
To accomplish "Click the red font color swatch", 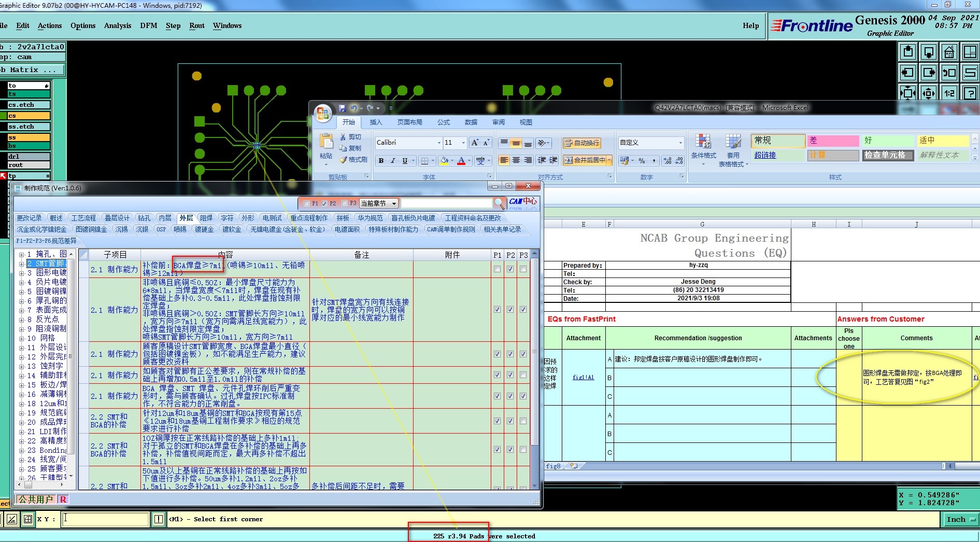I will click(x=461, y=161).
